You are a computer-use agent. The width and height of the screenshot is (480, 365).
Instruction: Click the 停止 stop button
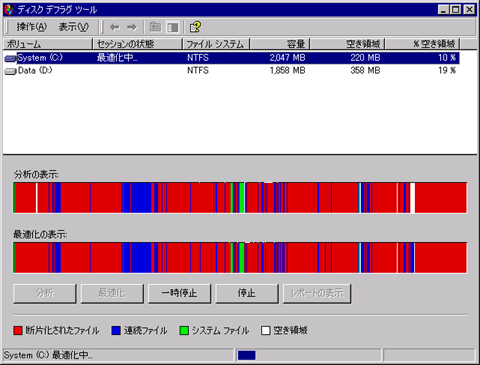click(x=247, y=293)
